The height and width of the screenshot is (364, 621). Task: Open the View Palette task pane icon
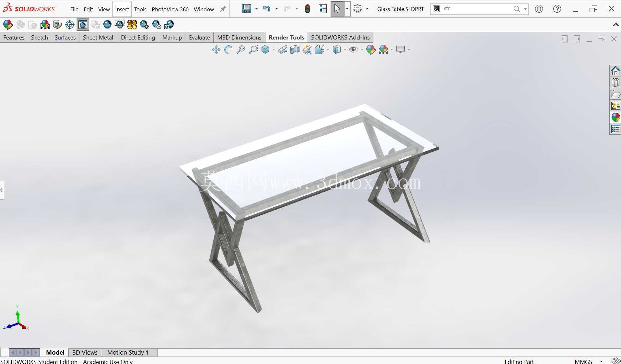pos(615,106)
